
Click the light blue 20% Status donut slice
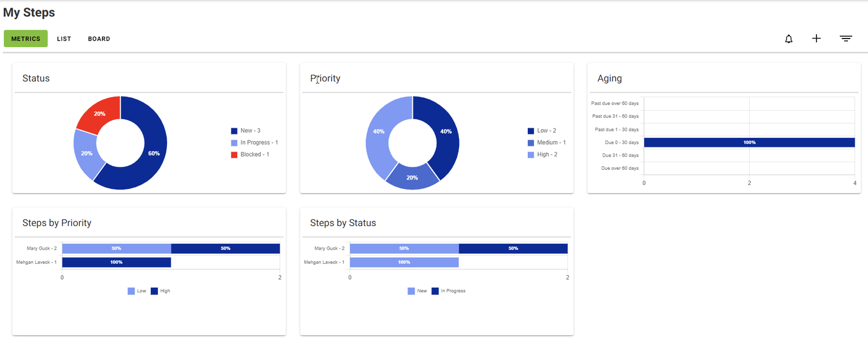(x=87, y=154)
